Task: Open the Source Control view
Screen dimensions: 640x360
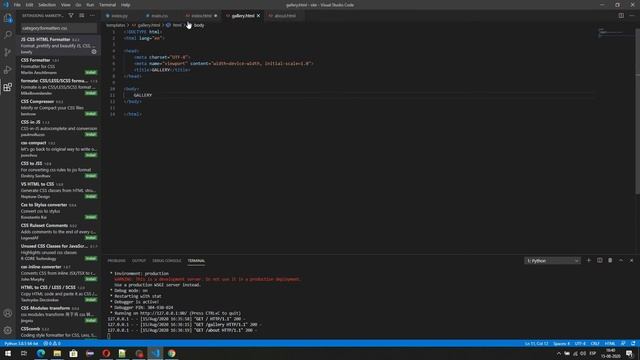Action: (8, 52)
